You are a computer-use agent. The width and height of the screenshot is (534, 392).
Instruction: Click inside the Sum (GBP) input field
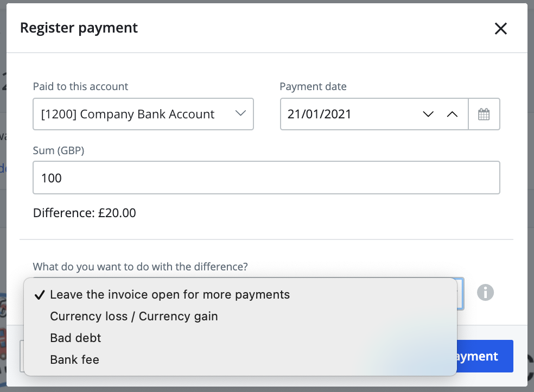click(x=266, y=178)
